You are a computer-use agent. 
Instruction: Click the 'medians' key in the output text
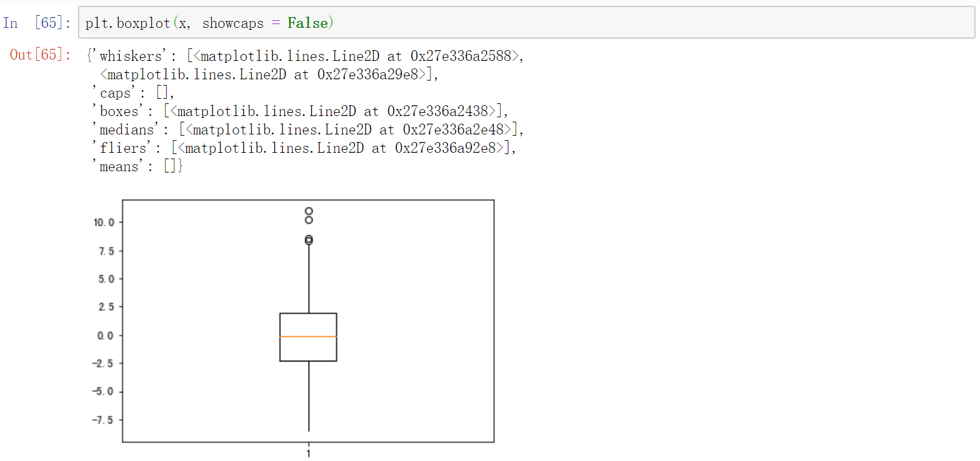click(126, 129)
